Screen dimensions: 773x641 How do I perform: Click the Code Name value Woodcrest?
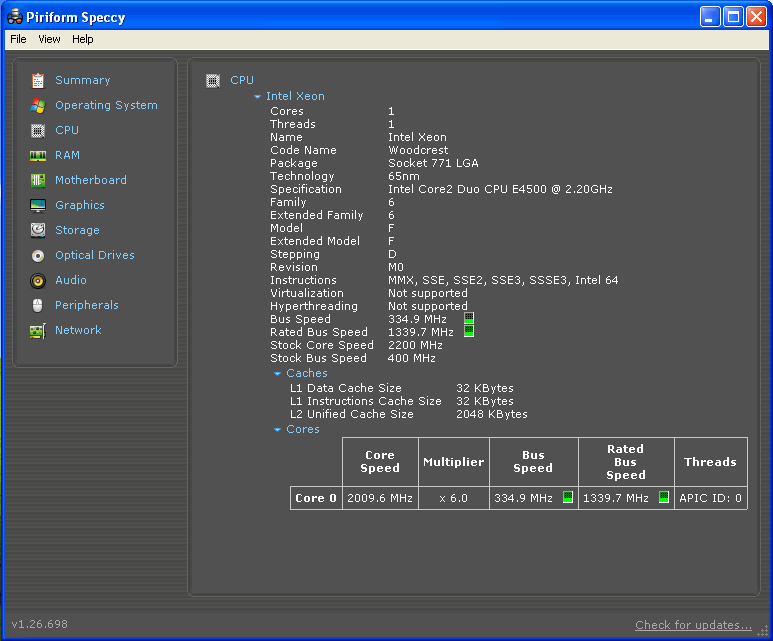pos(418,150)
